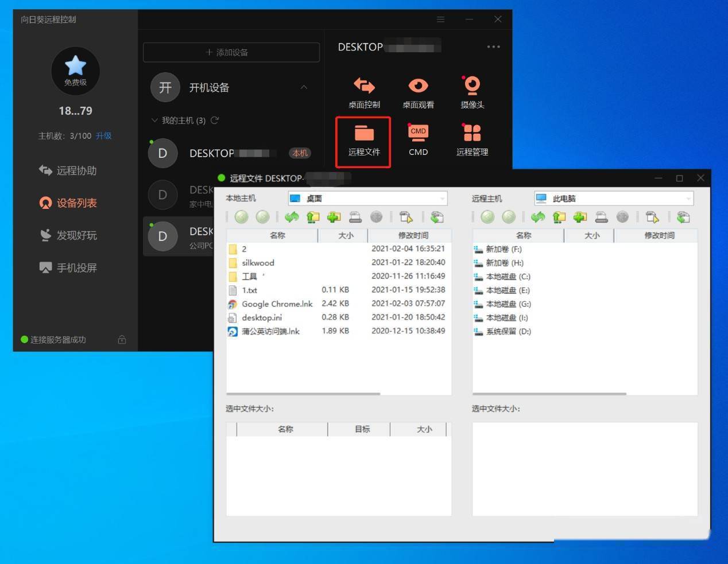This screenshot has width=728, height=564.
Task: Open the 此电脑 remote path dropdown
Action: pyautogui.click(x=688, y=199)
